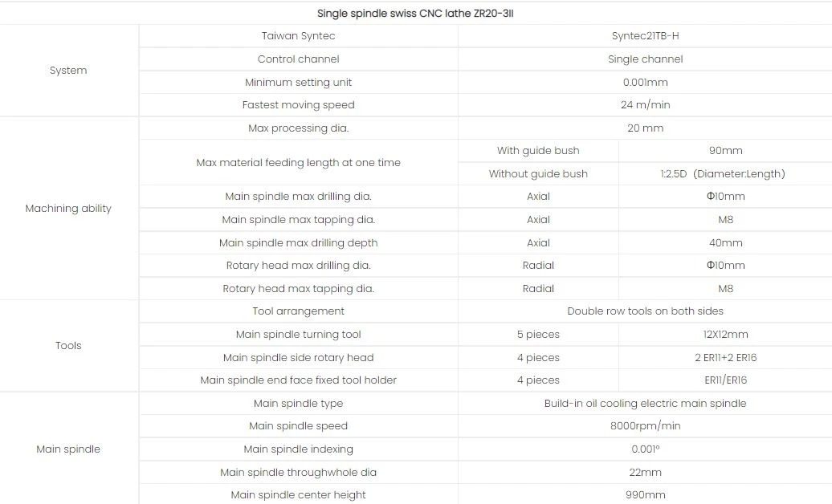832x504 pixels.
Task: Click the With guide bush cell
Action: (x=538, y=151)
